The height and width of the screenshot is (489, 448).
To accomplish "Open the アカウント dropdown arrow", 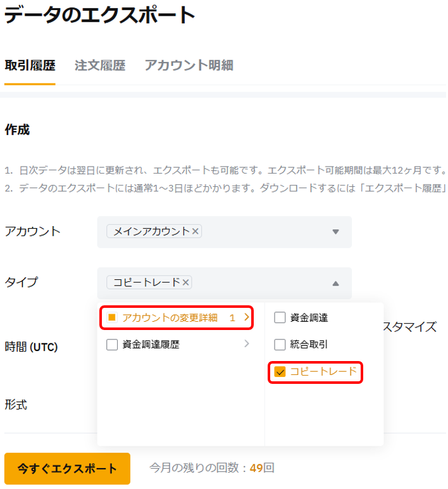I will point(335,232).
